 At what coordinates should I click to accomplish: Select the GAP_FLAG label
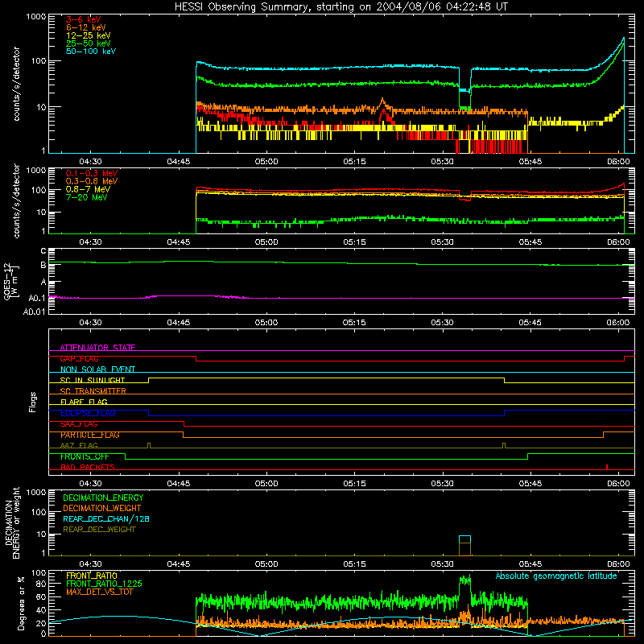click(x=79, y=358)
